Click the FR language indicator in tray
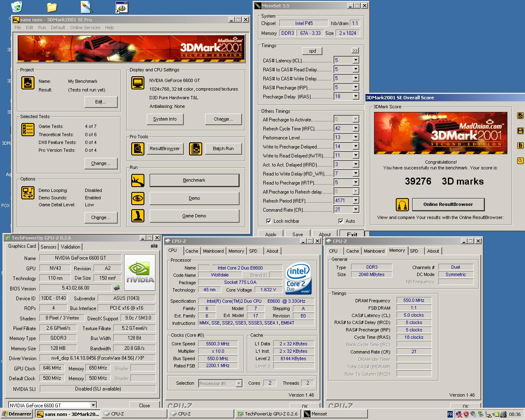The height and width of the screenshot is (420, 525). coord(450,414)
